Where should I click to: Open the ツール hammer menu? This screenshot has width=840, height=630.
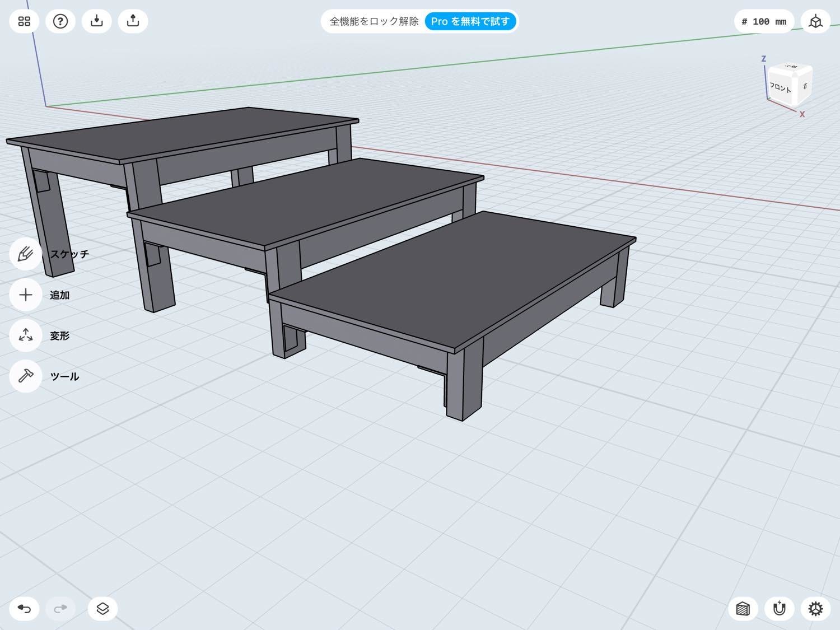point(26,376)
